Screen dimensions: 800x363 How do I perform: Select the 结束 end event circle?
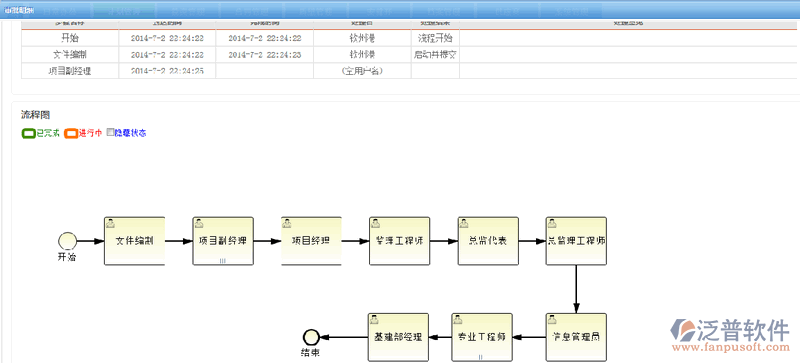click(311, 337)
